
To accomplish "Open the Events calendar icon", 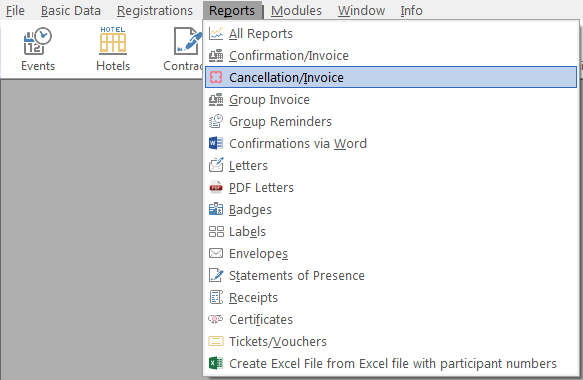I will (x=38, y=41).
